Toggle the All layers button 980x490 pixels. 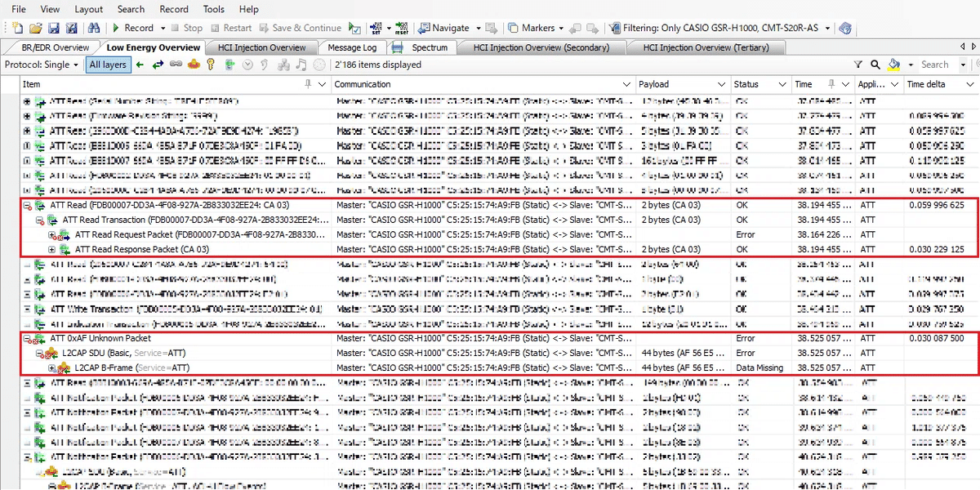pos(109,65)
